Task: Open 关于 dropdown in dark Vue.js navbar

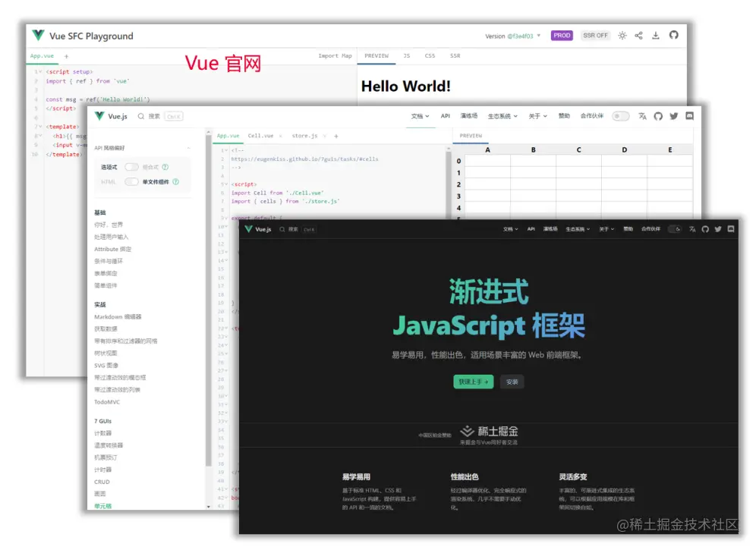Action: pyautogui.click(x=606, y=229)
